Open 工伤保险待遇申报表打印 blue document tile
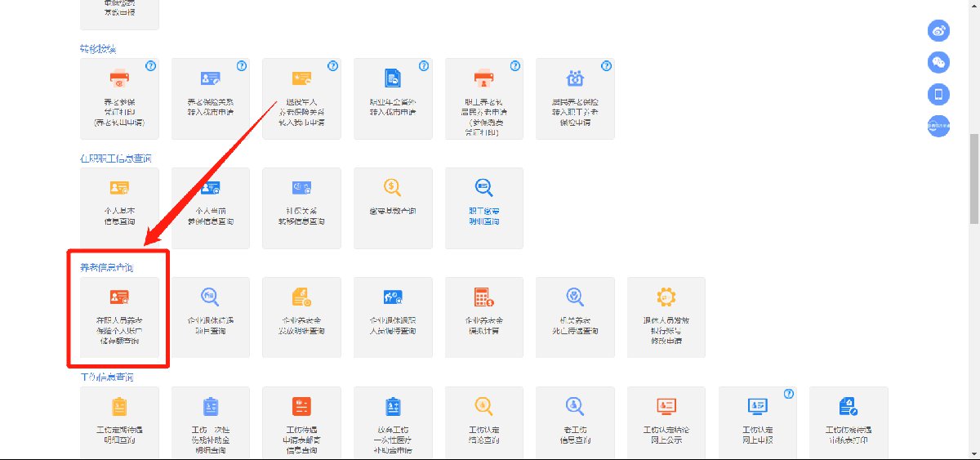Image resolution: width=980 pixels, height=460 pixels. click(x=849, y=423)
